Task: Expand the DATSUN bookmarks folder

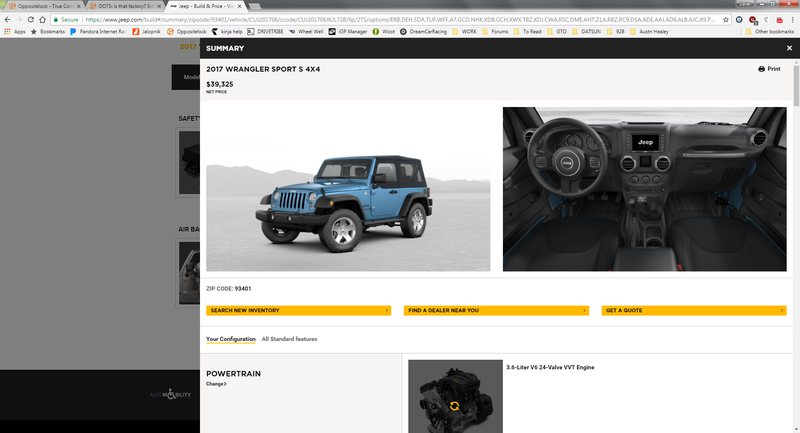Action: tap(586, 32)
